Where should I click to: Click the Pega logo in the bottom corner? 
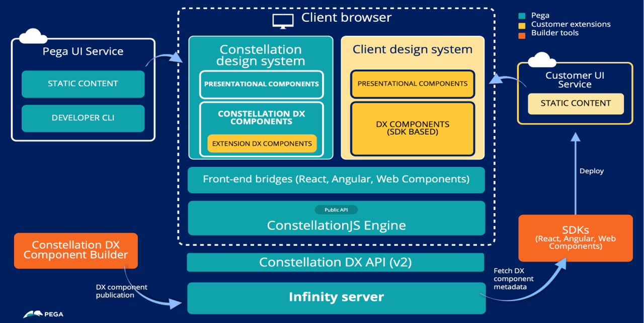click(x=43, y=313)
